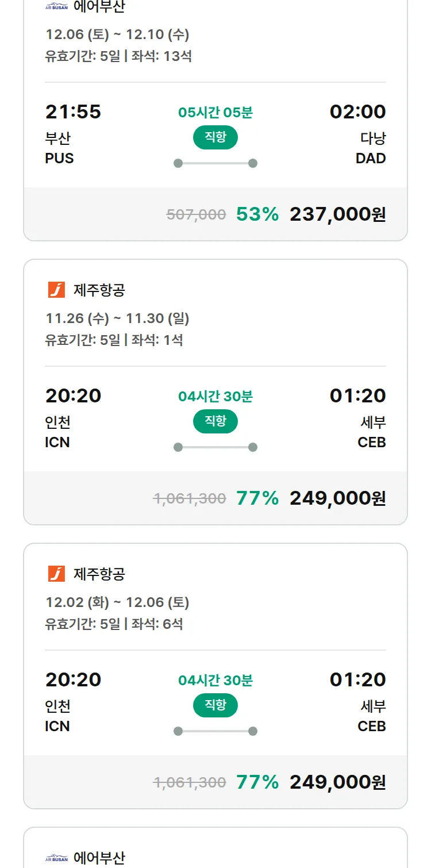Tap the struck-through 507,000 original price
The width and height of the screenshot is (431, 868).
click(x=196, y=215)
